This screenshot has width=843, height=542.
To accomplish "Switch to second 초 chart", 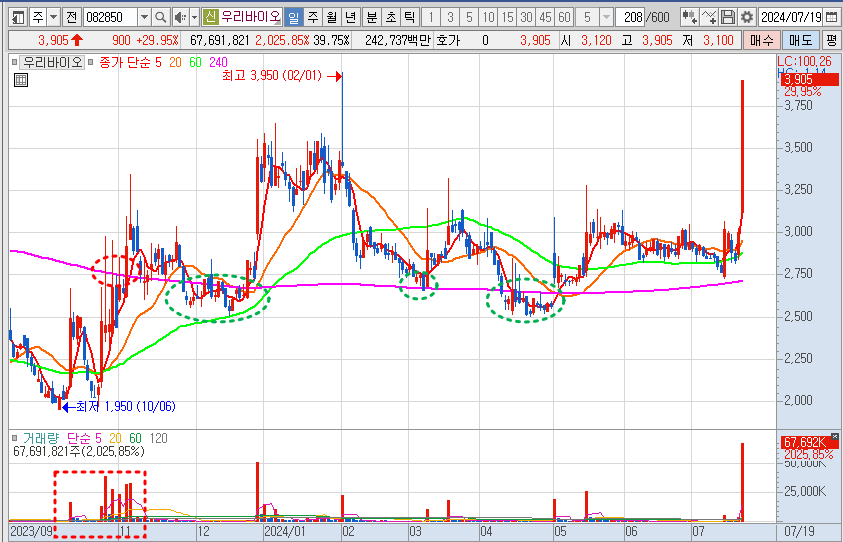I will click(391, 18).
